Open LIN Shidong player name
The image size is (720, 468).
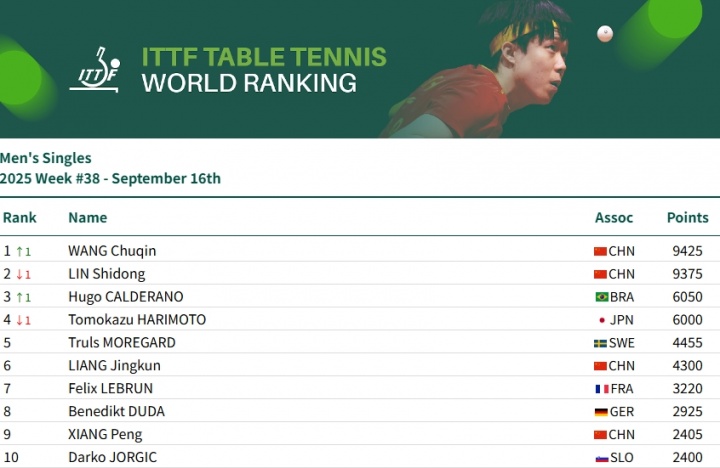tap(106, 274)
